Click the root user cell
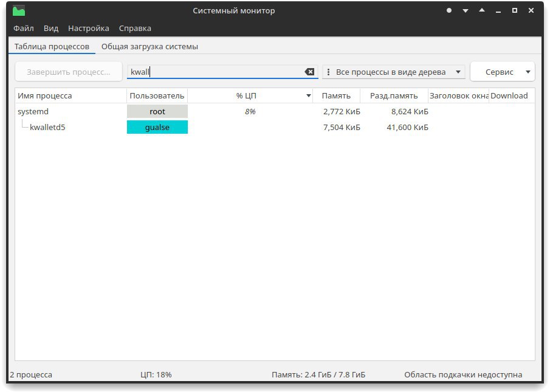The width and height of the screenshot is (550, 392). [157, 111]
